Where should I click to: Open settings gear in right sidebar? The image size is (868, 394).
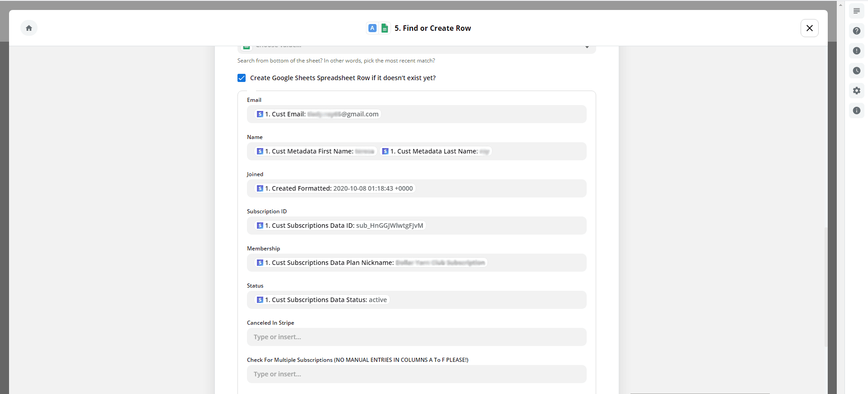tap(857, 91)
